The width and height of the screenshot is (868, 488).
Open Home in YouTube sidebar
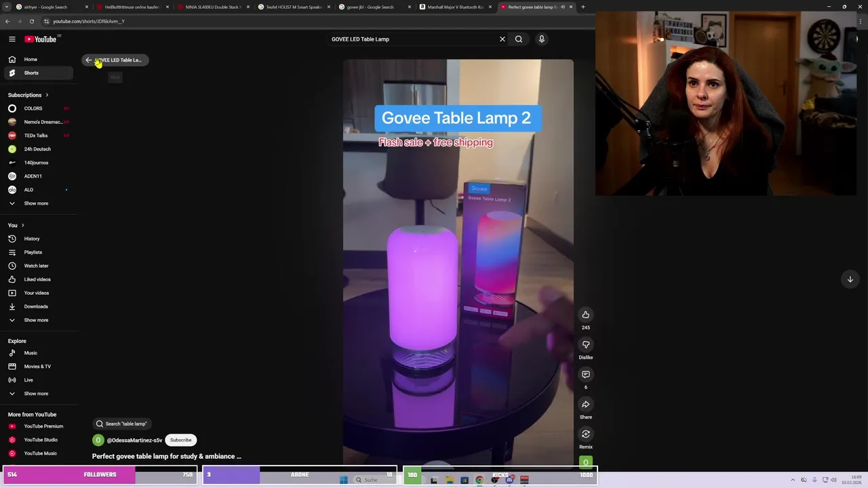[x=38, y=59]
